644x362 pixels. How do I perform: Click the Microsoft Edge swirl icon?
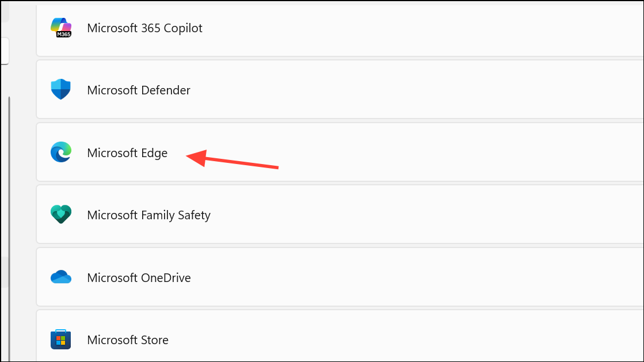[x=61, y=152]
